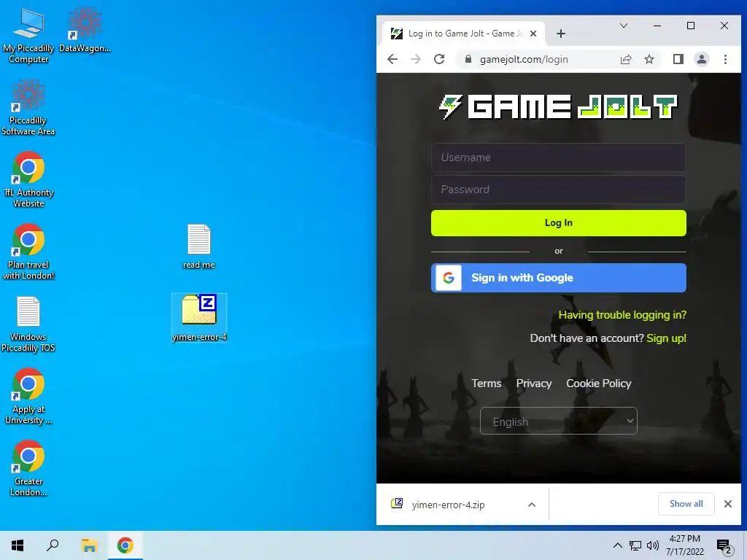Image resolution: width=747 pixels, height=560 pixels.
Task: View site info via the lock icon
Action: (x=468, y=59)
